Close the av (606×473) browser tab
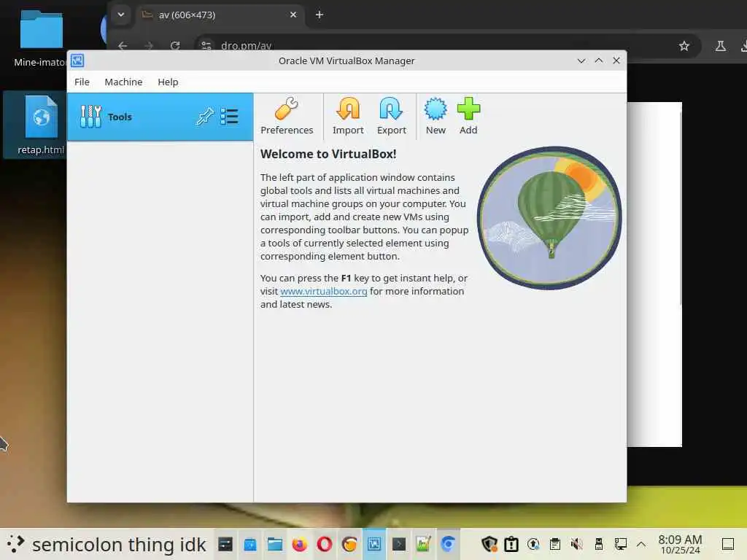This screenshot has width=747, height=560. click(x=293, y=15)
